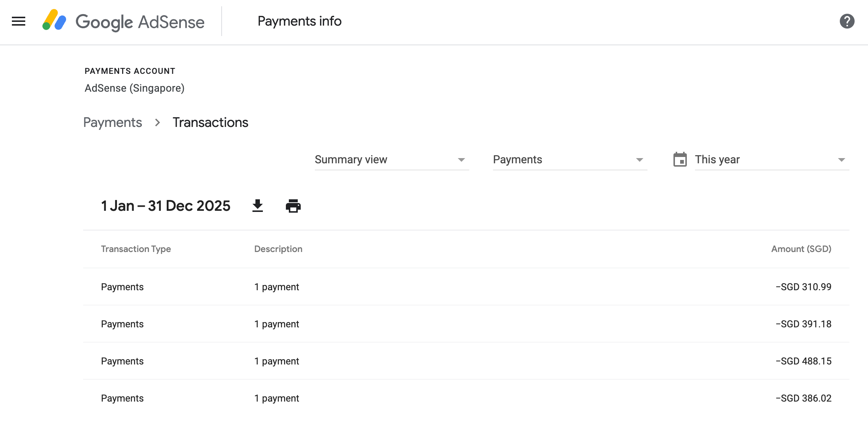The image size is (868, 432).
Task: Select the SGD 386.02 payment row
Action: [x=466, y=398]
